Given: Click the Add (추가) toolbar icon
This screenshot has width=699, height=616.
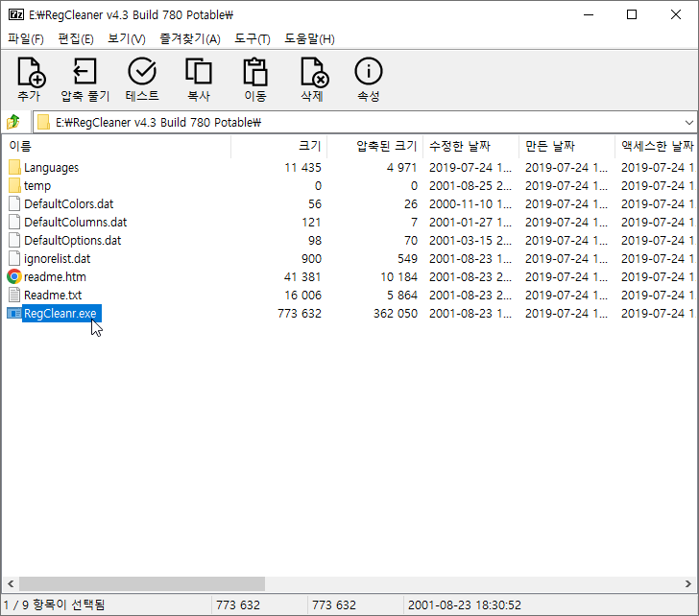Looking at the screenshot, I should (31, 72).
